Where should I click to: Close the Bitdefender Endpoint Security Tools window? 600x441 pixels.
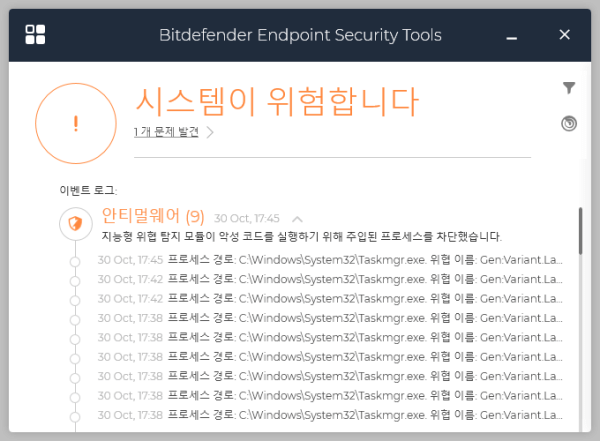tap(564, 35)
